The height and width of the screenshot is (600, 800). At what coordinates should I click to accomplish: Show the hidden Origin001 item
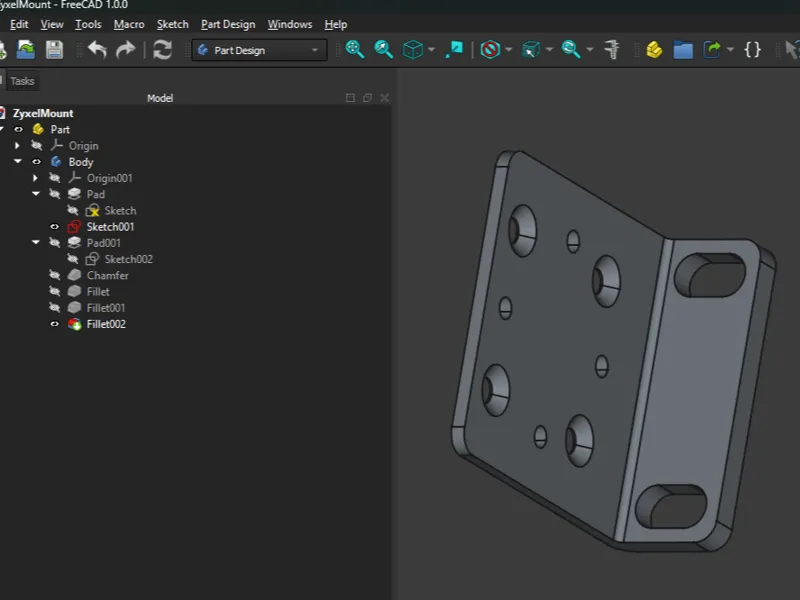tap(55, 178)
